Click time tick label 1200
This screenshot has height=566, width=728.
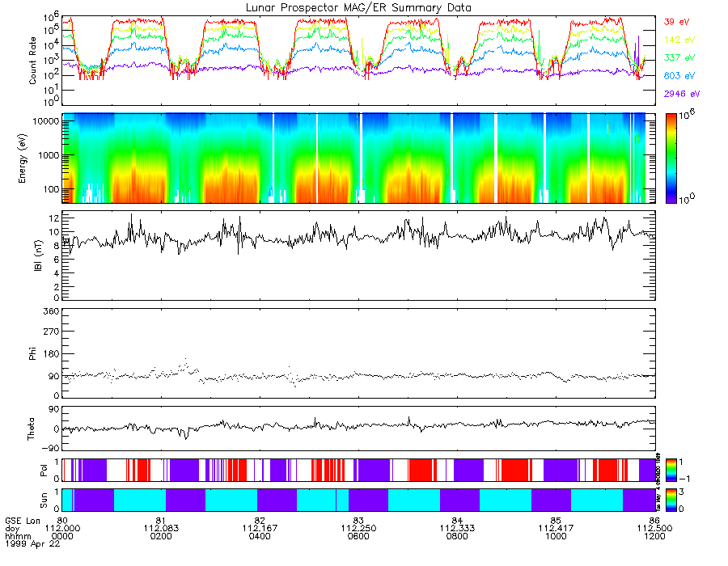pyautogui.click(x=654, y=536)
